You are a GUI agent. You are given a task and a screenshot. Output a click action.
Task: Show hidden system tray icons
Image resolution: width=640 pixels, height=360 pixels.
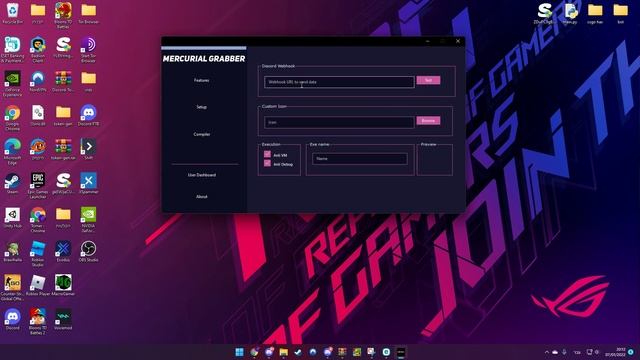(547, 352)
